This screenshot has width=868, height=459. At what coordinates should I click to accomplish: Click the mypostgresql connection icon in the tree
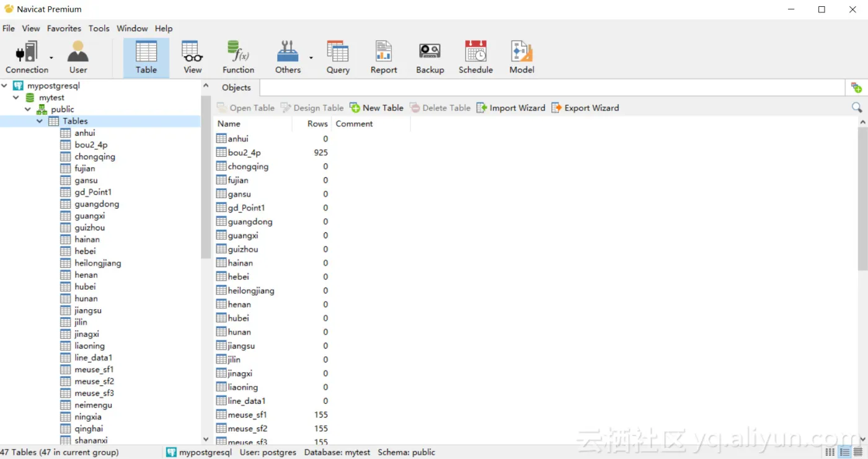18,85
